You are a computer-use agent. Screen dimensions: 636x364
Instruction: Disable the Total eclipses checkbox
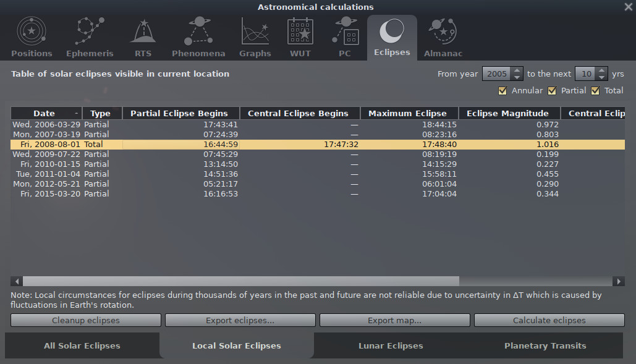click(x=596, y=91)
